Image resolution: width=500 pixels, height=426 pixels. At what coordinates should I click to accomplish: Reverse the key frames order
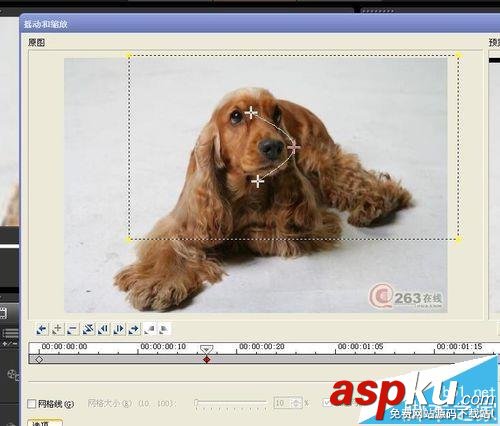pyautogui.click(x=88, y=329)
